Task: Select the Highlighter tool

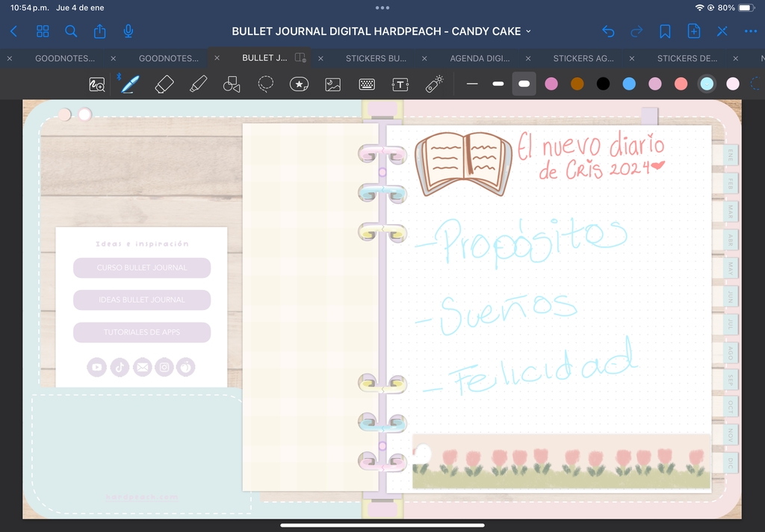Action: [198, 84]
